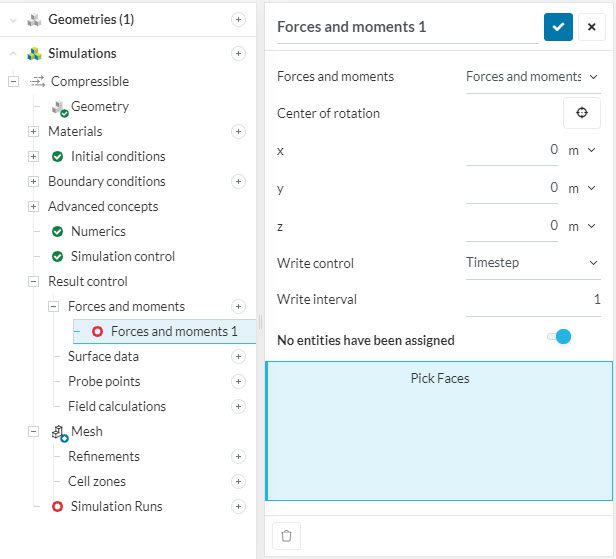Open the x coordinate unit dropdown
This screenshot has width=616, height=559.
pos(581,150)
